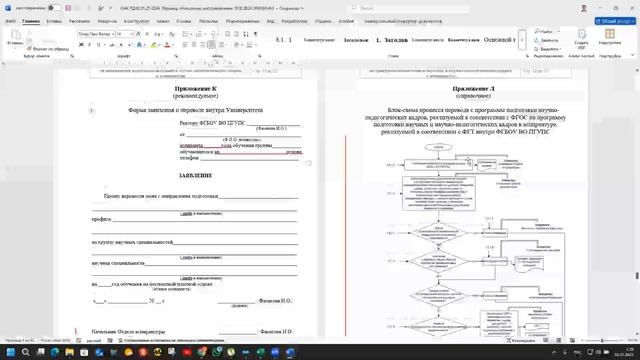The height and width of the screenshot is (360, 640).
Task: Apply the yellow text highlight color
Action: 154,44
